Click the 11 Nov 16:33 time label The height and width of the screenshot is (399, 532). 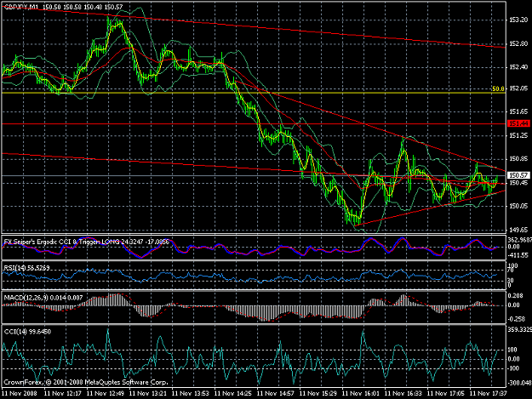click(403, 394)
